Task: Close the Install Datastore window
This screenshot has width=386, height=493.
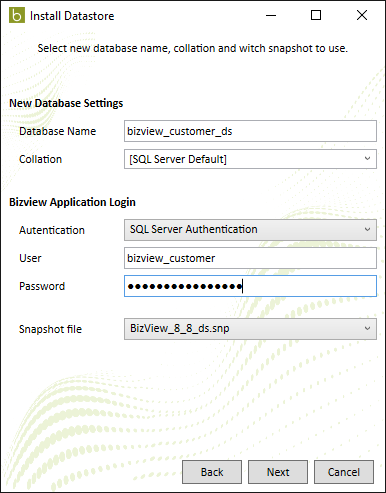Action: pyautogui.click(x=362, y=15)
